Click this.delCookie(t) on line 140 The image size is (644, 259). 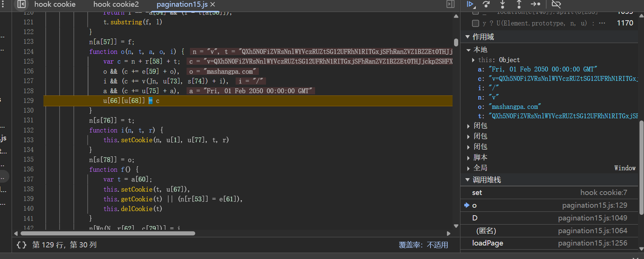coord(133,209)
